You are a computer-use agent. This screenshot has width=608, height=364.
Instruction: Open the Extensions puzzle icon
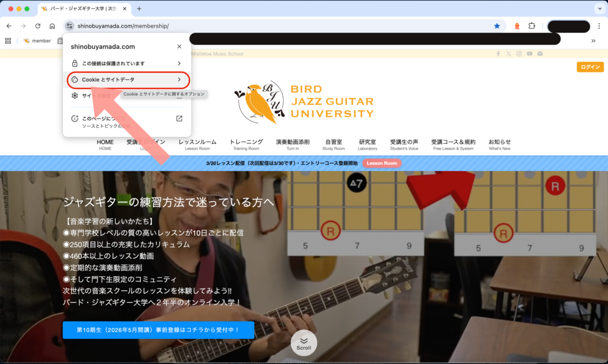532,26
